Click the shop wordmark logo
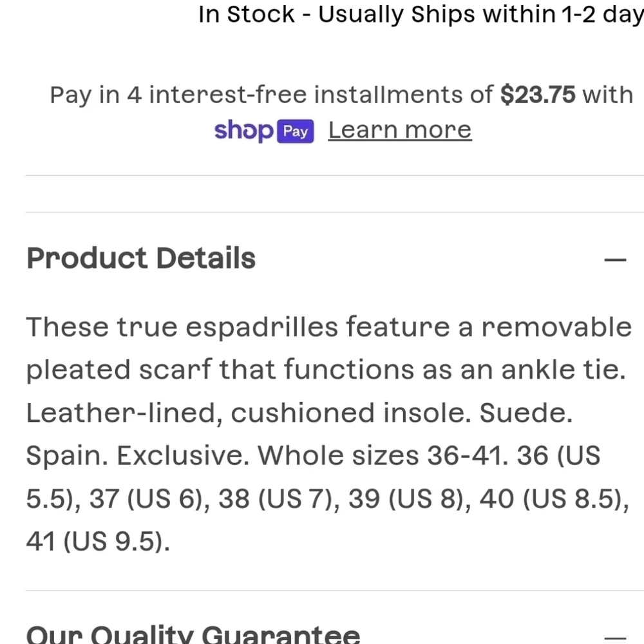Viewport: 644px width, 644px height. [x=243, y=131]
